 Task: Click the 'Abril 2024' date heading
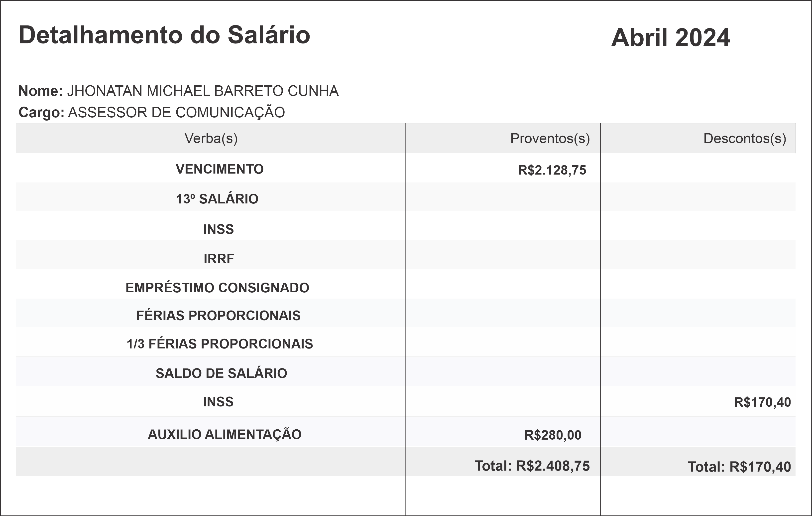pos(670,37)
